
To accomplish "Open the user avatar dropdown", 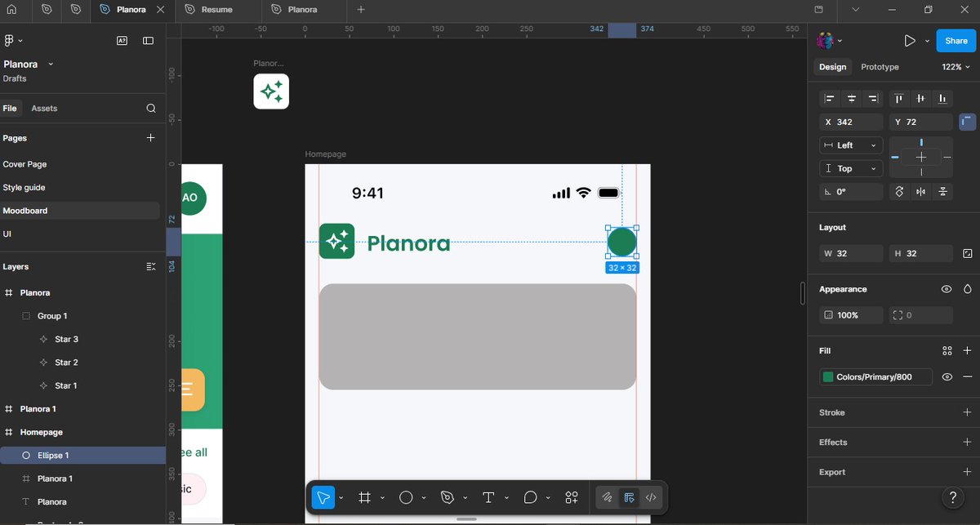I will click(829, 41).
